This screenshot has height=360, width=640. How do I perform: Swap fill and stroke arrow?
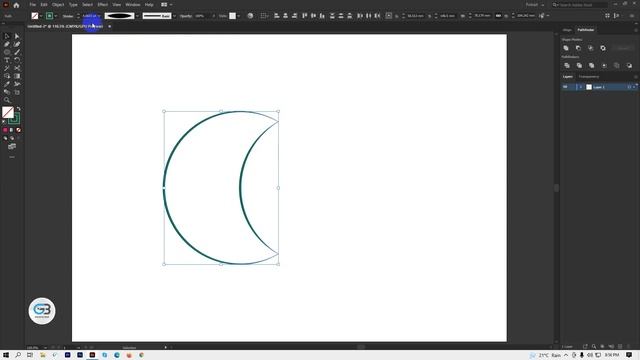18,109
